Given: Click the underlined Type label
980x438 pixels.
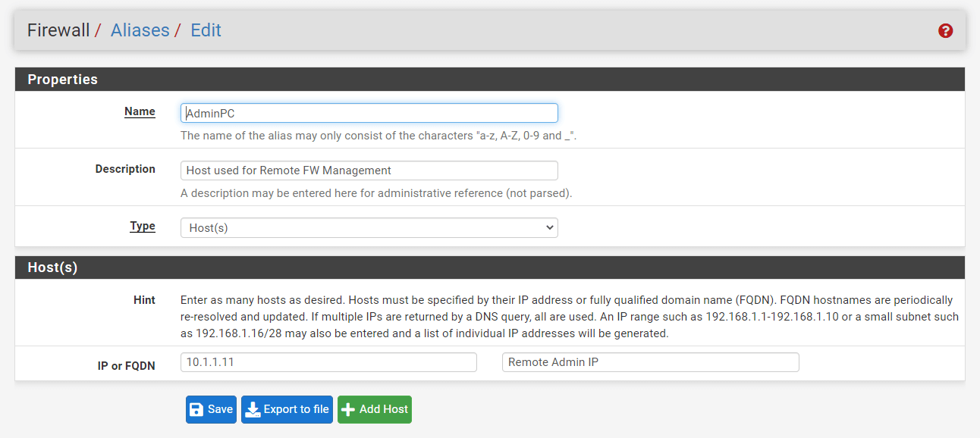Looking at the screenshot, I should [x=143, y=226].
